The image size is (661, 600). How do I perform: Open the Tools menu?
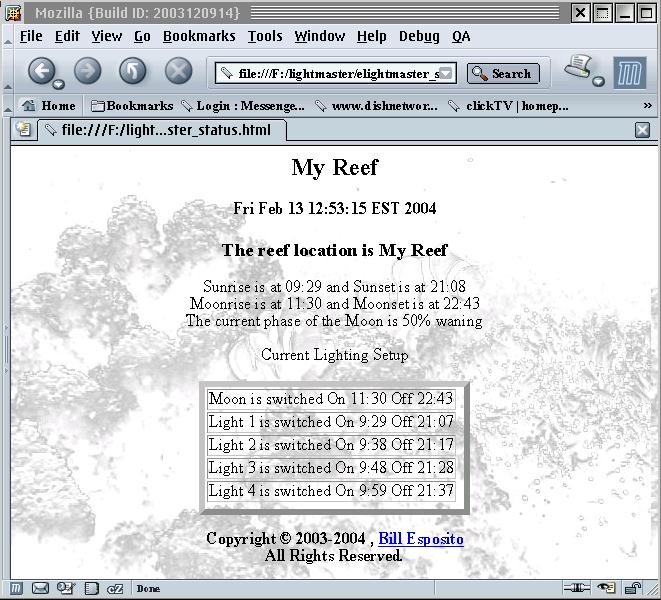tap(265, 36)
